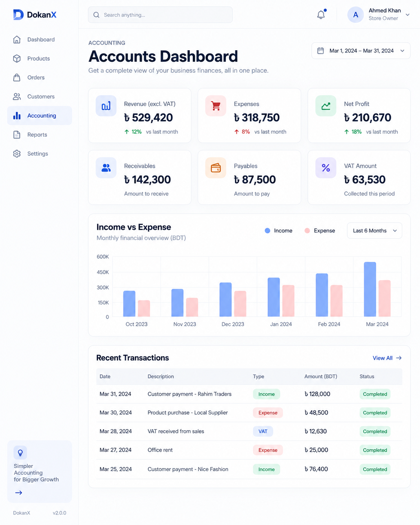The height and width of the screenshot is (525, 420).
Task: Click the VAT Amount percent icon
Action: coord(326,168)
